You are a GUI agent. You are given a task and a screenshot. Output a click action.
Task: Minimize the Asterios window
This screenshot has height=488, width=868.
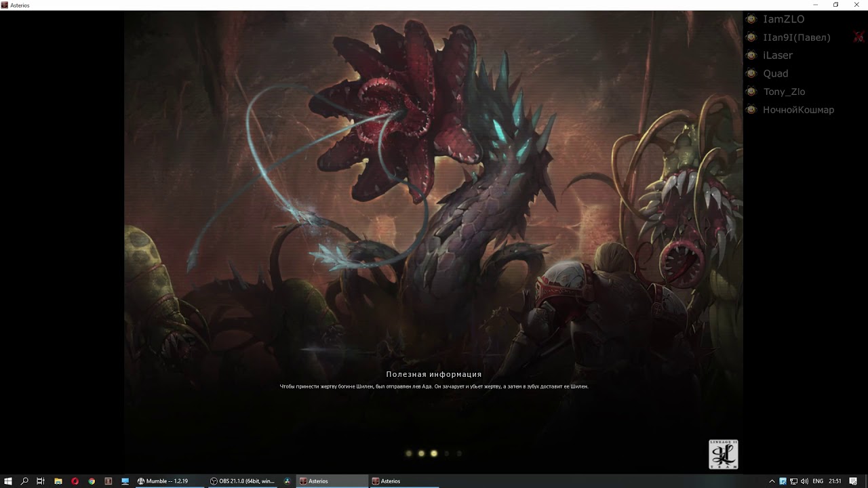pos(816,5)
